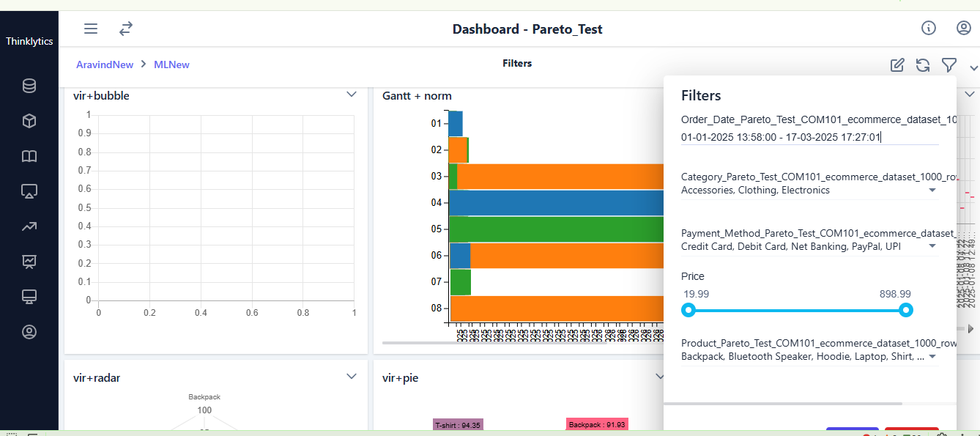Open the hamburger menu icon
The width and height of the screenshot is (980, 436).
[91, 29]
